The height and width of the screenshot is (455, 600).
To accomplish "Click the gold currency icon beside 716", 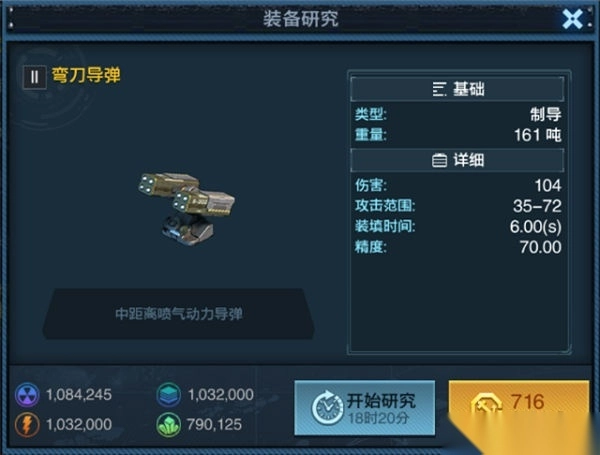I will tap(487, 405).
